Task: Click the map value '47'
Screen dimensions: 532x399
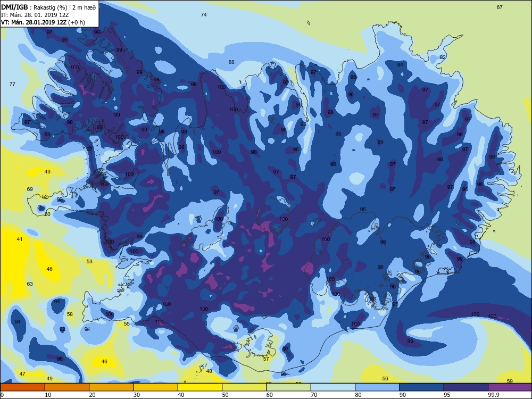Action: click(22, 374)
